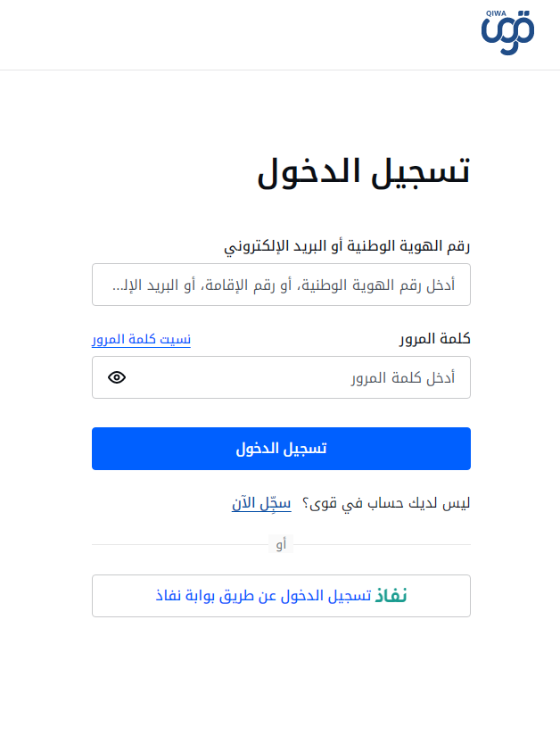Click the divider line right of أو
Viewport: 560px width, 752px height.
coord(383,544)
